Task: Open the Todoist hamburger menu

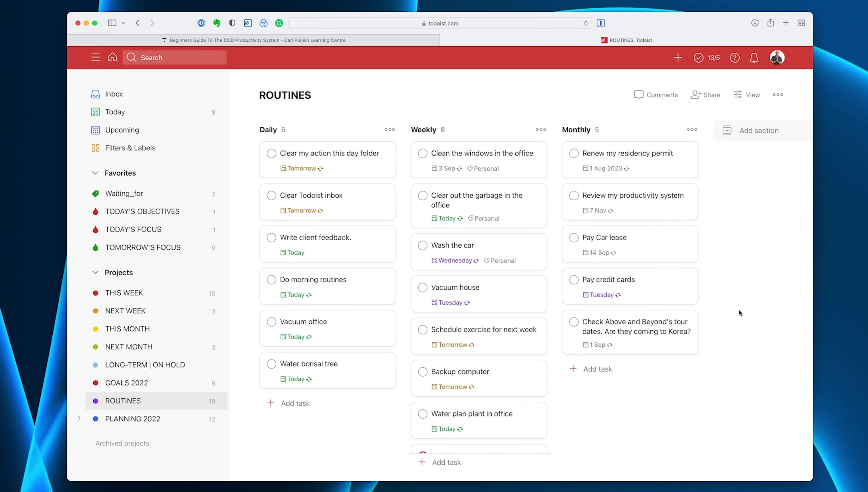Action: tap(95, 57)
